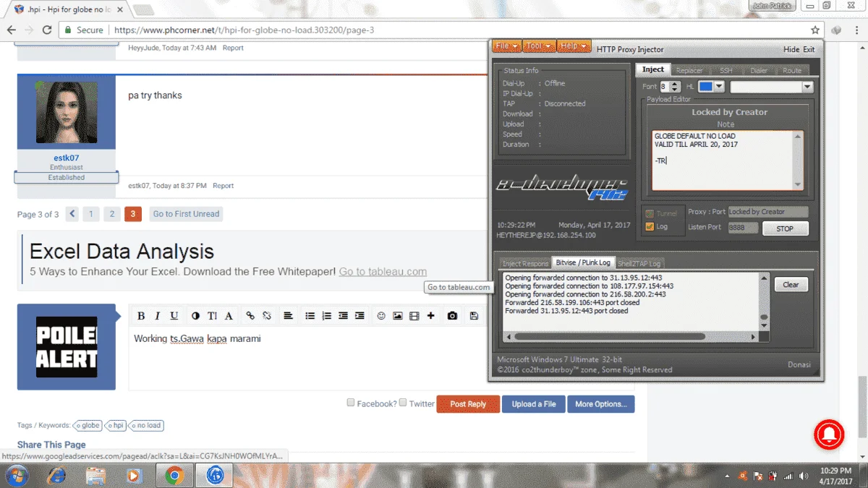
Task: Click the blue HL color swatch
Action: 705,87
